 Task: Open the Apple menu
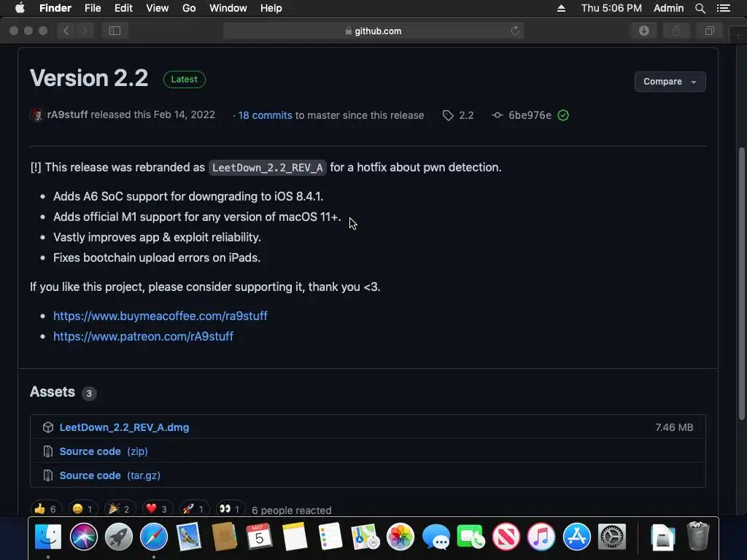coord(20,8)
